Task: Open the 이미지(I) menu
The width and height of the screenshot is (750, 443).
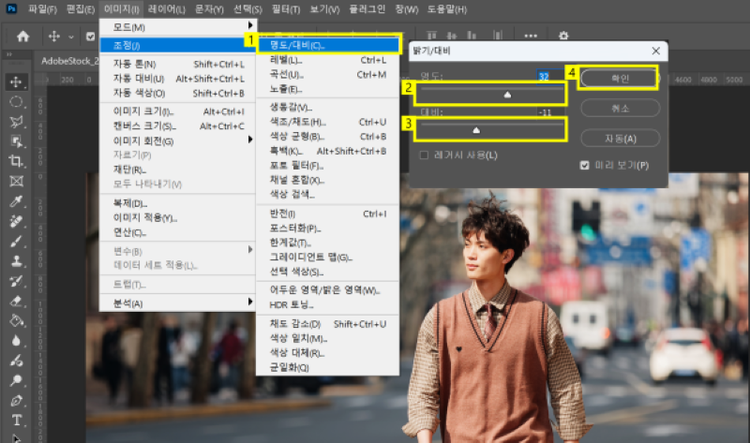Action: tap(121, 9)
